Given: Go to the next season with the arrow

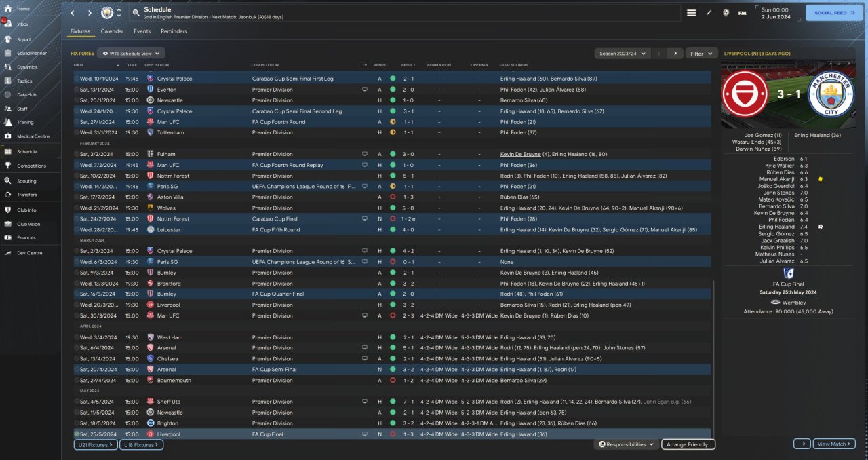Looking at the screenshot, I should [675, 53].
